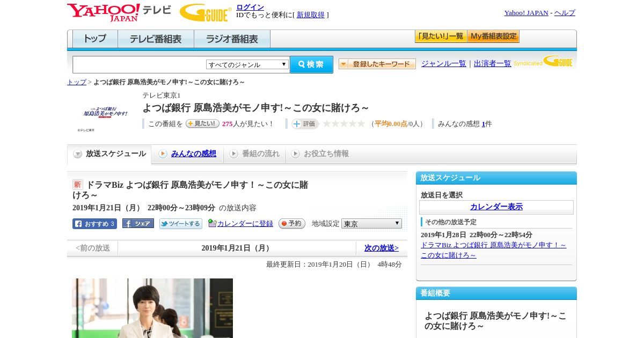The width and height of the screenshot is (644, 338).
Task: Click the G-GUIDE logo in header
Action: click(206, 12)
